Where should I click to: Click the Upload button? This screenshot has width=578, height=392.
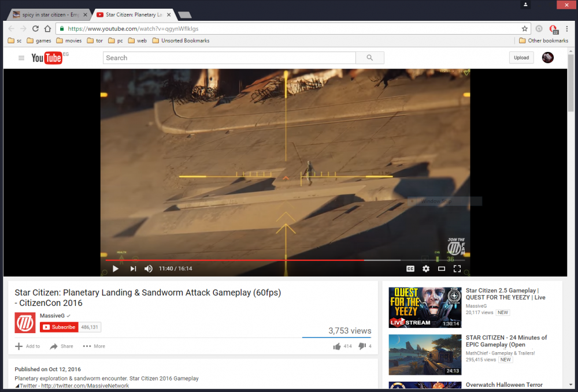coord(521,58)
